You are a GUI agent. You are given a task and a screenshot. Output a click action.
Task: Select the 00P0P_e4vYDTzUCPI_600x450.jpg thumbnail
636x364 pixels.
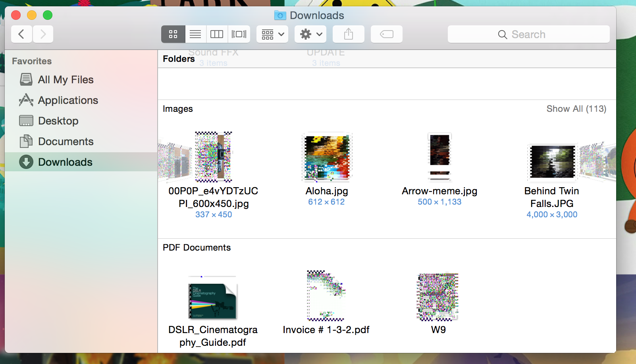pyautogui.click(x=213, y=157)
